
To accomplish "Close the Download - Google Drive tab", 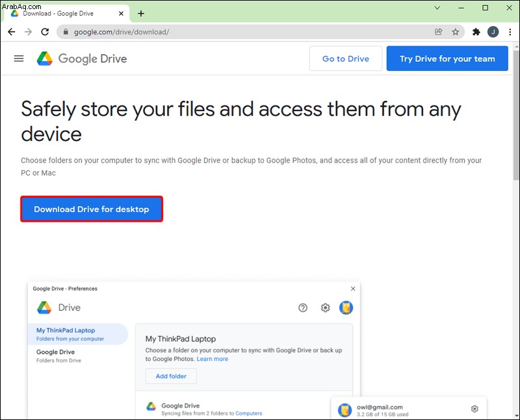I will [121, 14].
